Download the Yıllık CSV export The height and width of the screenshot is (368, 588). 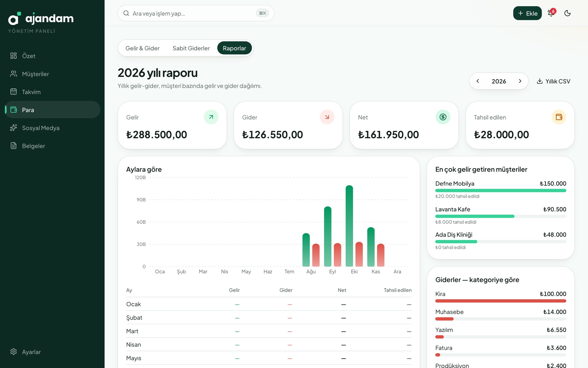click(553, 81)
